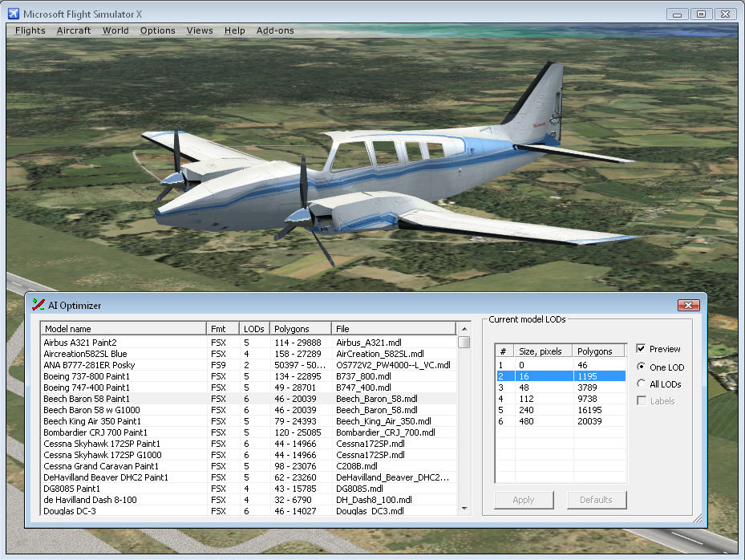Select the Cessna Grand Caravan Paint1 row

(x=249, y=466)
